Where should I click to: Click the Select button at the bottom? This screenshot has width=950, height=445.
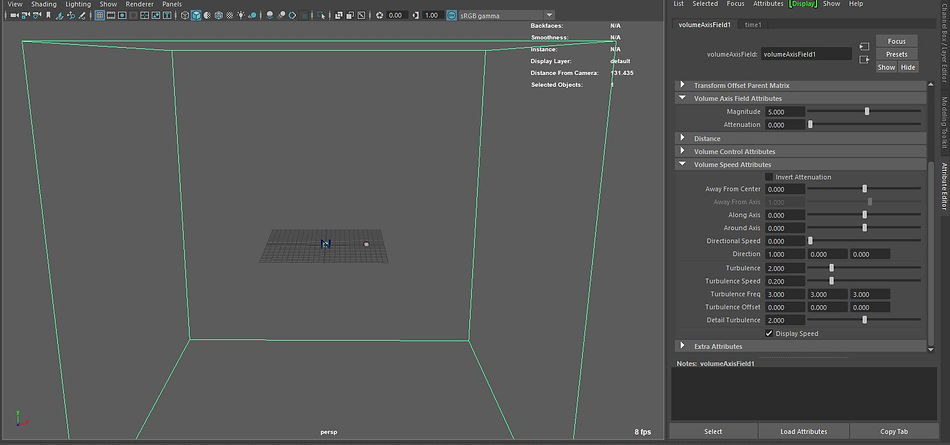tap(713, 432)
